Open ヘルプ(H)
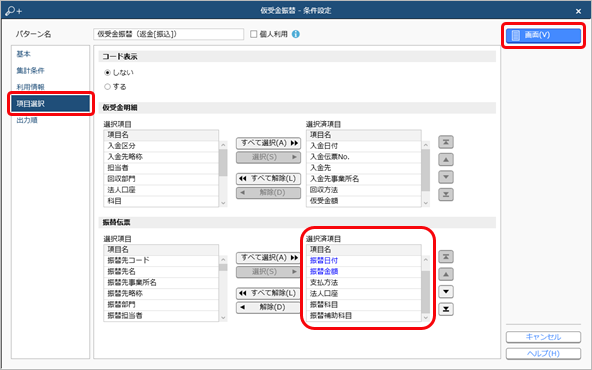592x370 pixels. coord(543,353)
